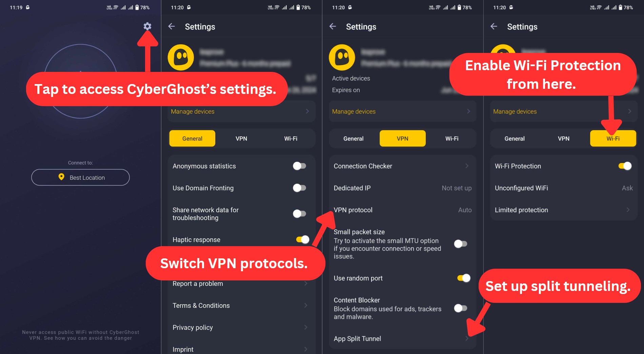Toggle Anonymous statistics switch
644x354 pixels.
click(x=299, y=166)
